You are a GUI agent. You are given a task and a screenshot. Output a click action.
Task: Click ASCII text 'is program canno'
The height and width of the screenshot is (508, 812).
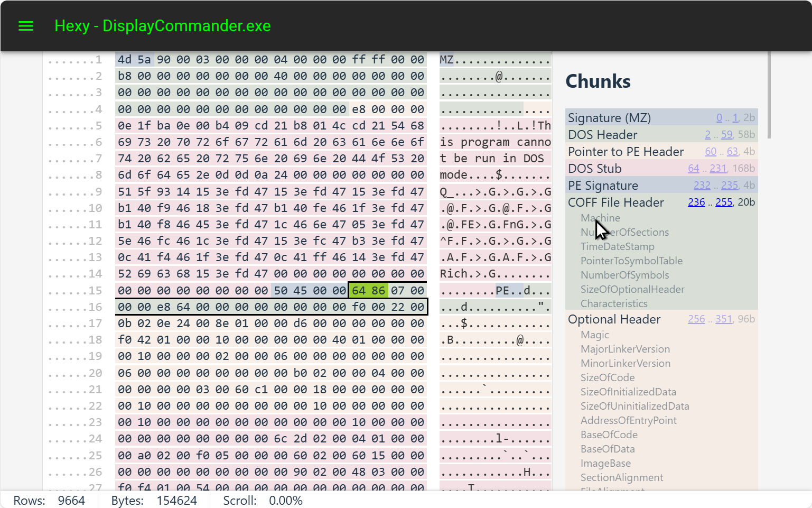tap(495, 142)
